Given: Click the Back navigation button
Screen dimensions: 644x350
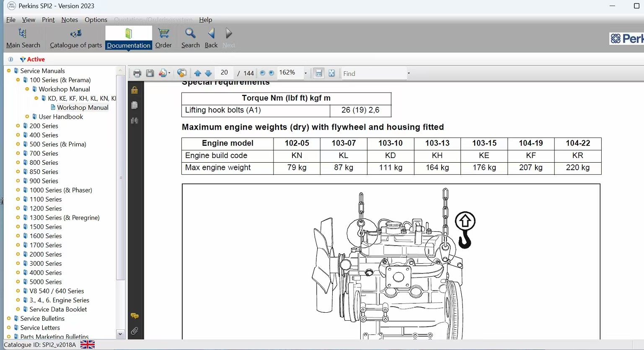Looking at the screenshot, I should (211, 38).
